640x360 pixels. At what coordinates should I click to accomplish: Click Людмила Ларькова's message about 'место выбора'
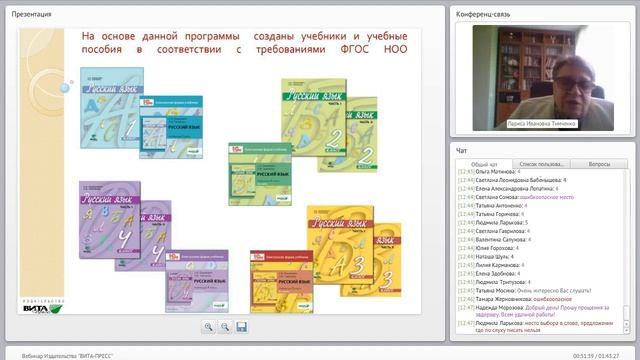[536, 327]
